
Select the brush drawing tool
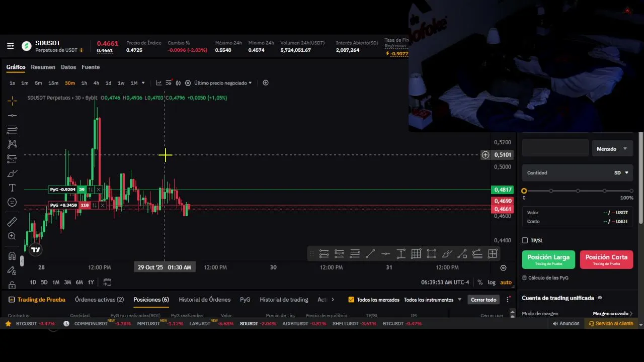coord(12,173)
